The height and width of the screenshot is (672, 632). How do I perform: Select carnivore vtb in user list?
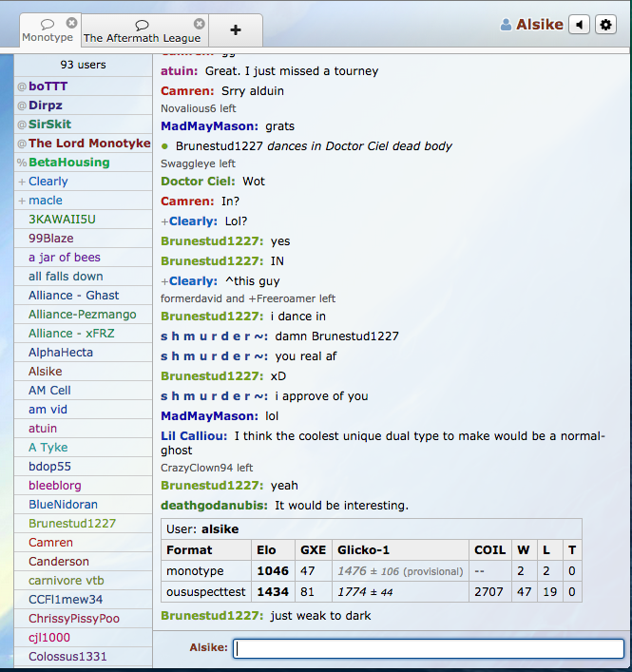pos(84,581)
